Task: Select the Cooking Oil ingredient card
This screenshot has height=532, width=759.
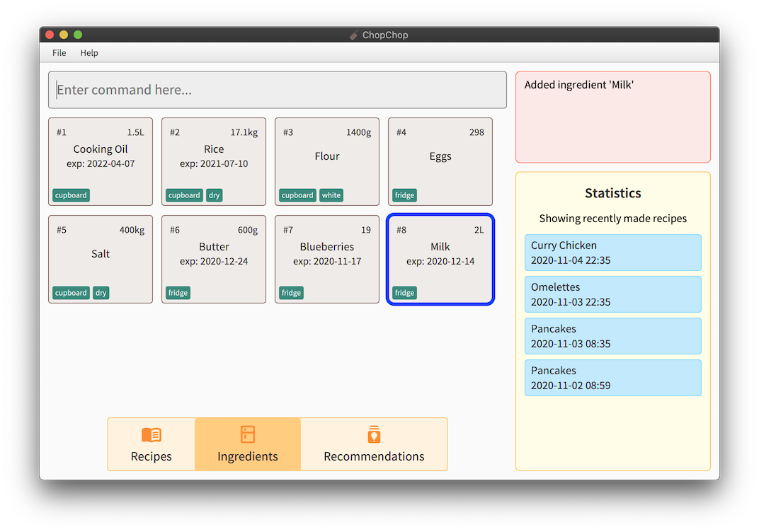Action: [x=101, y=161]
